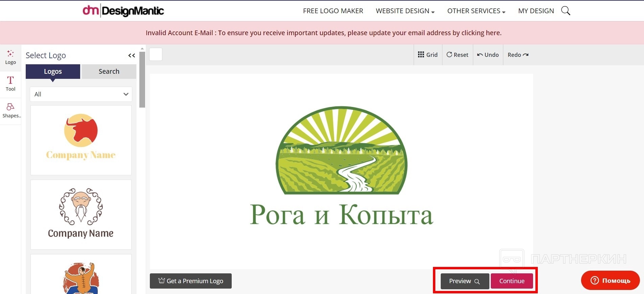Click the white background color swatch
The image size is (644, 294).
[156, 54]
